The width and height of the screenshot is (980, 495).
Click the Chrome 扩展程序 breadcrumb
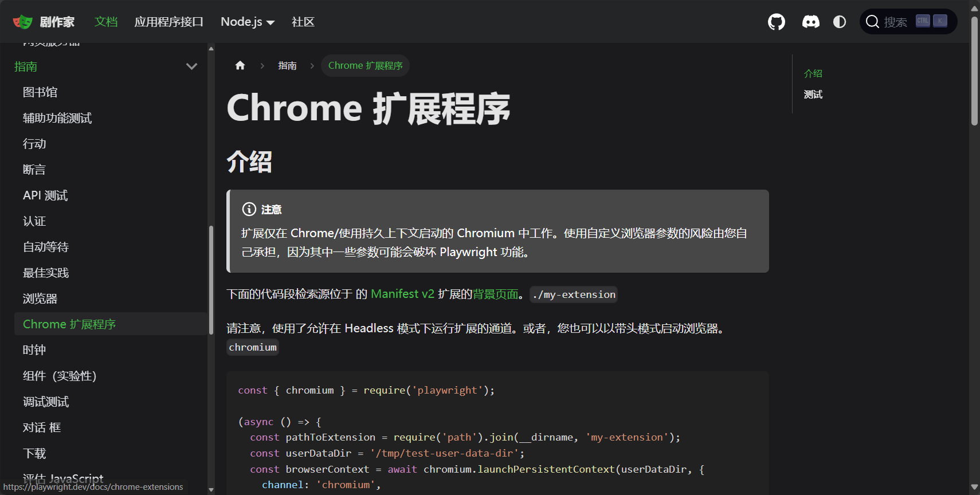click(365, 65)
